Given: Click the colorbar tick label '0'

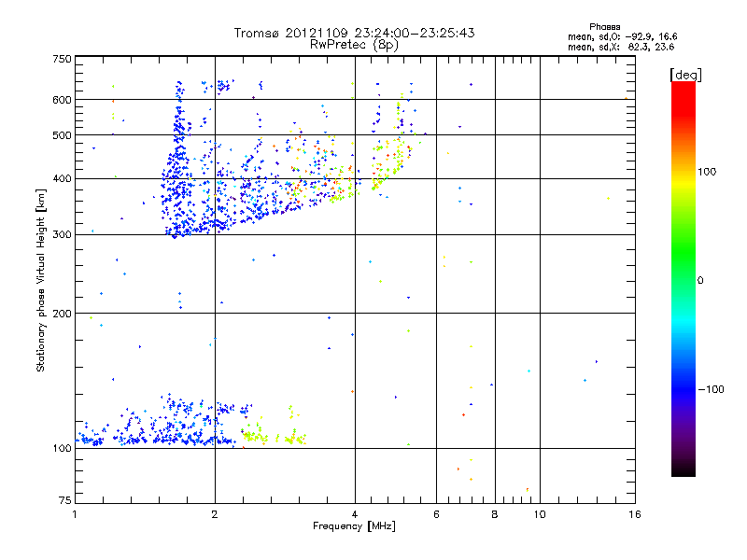Looking at the screenshot, I should (x=700, y=280).
